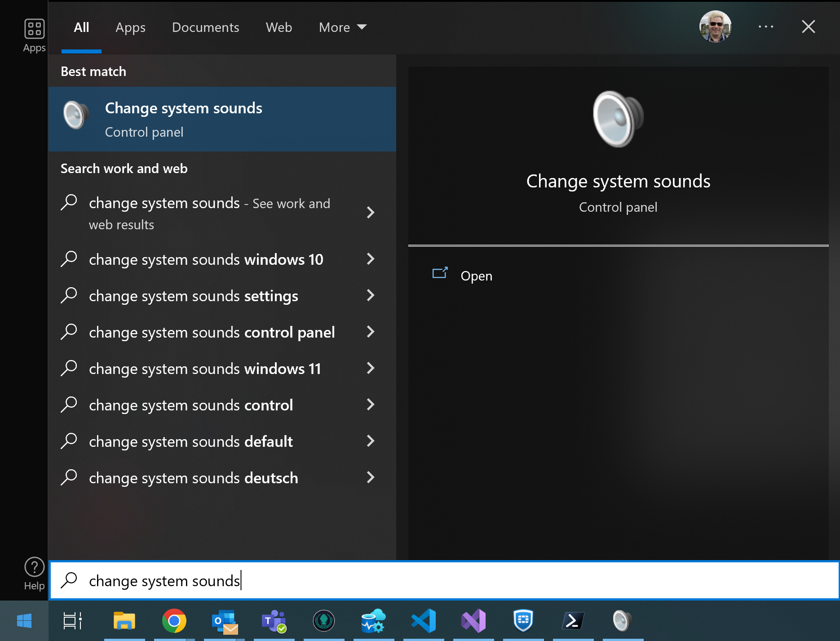
Task: Switch to the Apps tab
Action: 130,27
